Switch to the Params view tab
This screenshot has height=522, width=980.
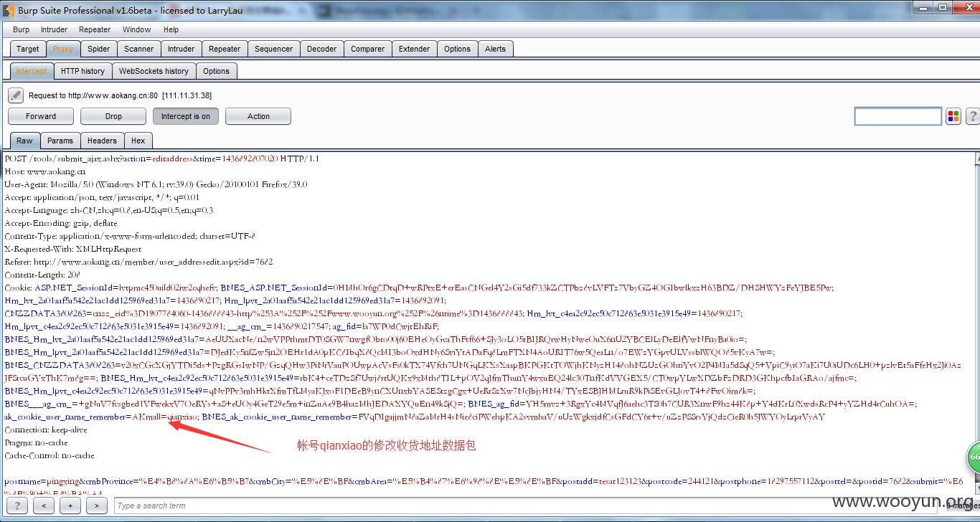point(60,141)
